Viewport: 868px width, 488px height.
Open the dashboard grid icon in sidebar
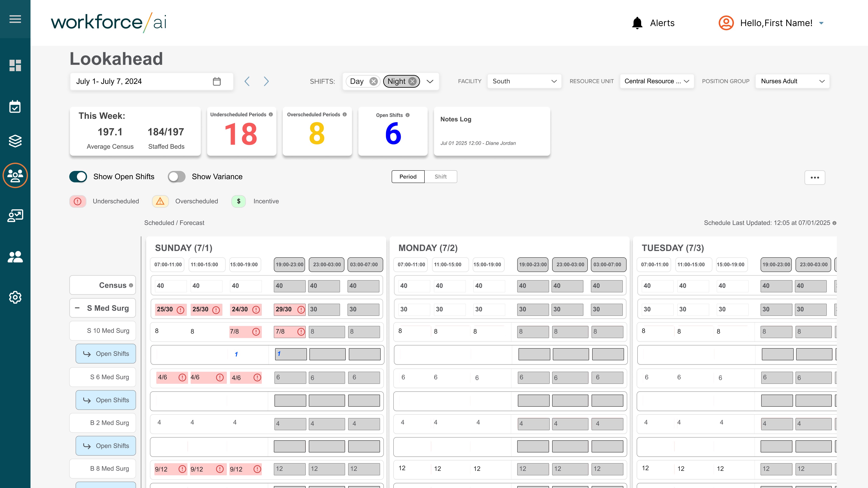pyautogui.click(x=15, y=65)
